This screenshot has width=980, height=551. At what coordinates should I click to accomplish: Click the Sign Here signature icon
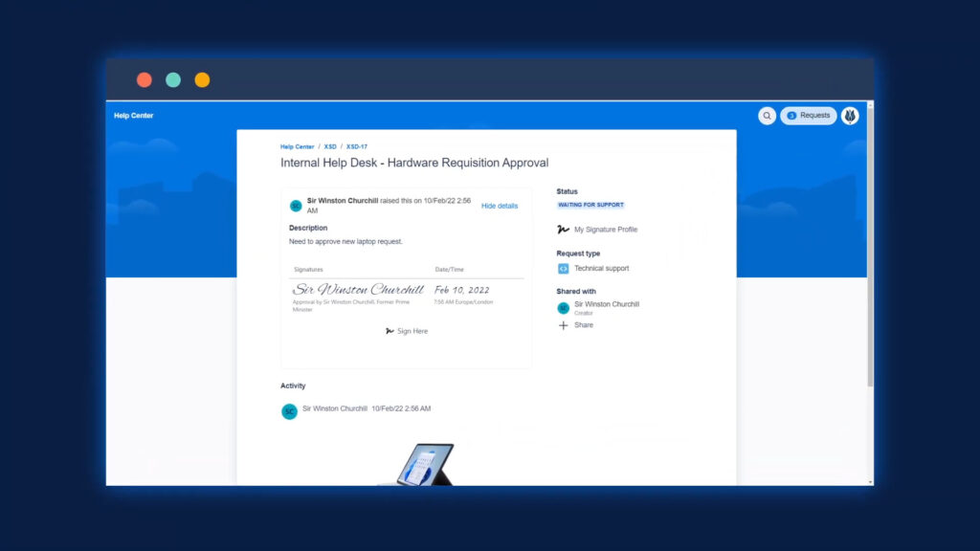390,331
